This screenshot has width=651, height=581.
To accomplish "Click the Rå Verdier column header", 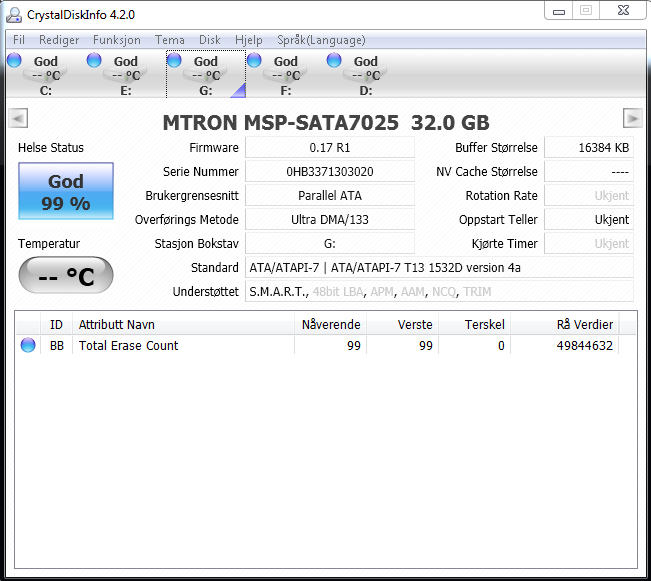I will [x=565, y=324].
